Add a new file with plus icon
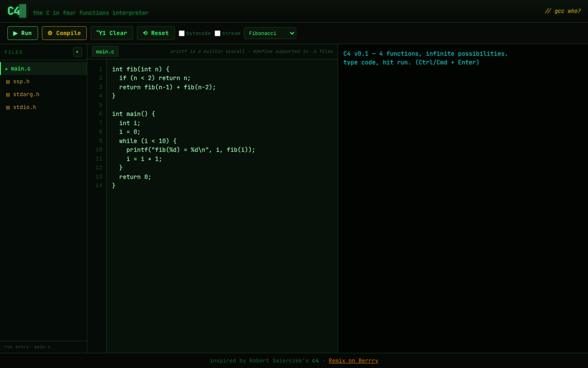This screenshot has width=588, height=368. [x=78, y=52]
